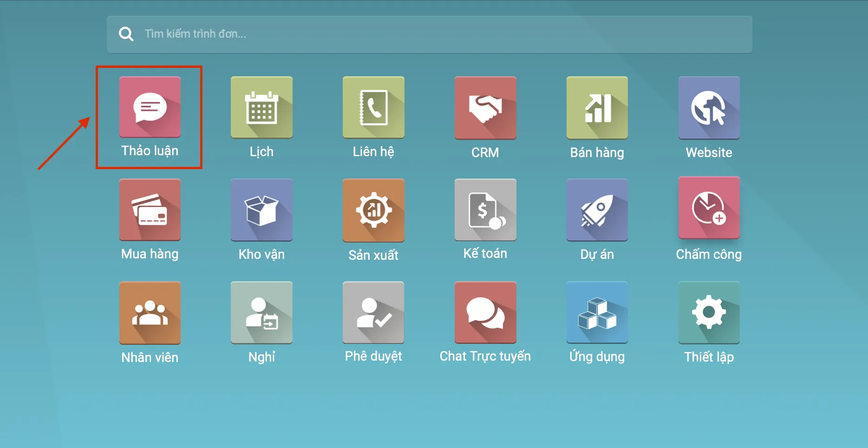Click the "Kế toán" text label
Viewport: 868px width, 448px height.
pyautogui.click(x=485, y=253)
